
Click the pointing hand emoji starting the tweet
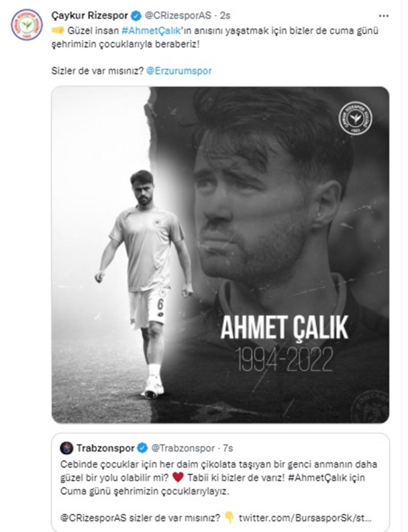(59, 30)
